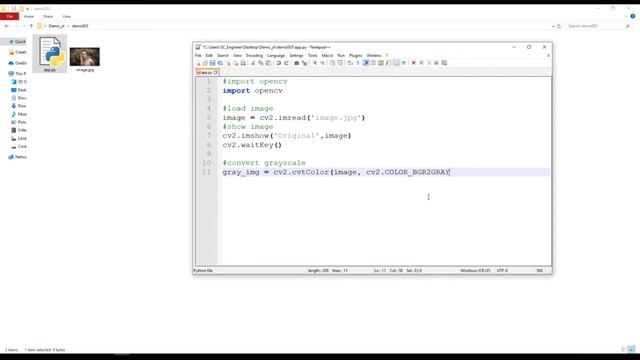The width and height of the screenshot is (640, 360).
Task: Go up one folder level in Explorer
Action: pyautogui.click(x=31, y=26)
